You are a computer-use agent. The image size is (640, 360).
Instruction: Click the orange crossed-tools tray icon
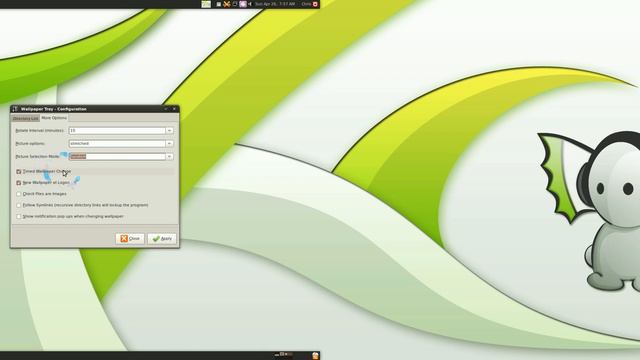point(227,4)
